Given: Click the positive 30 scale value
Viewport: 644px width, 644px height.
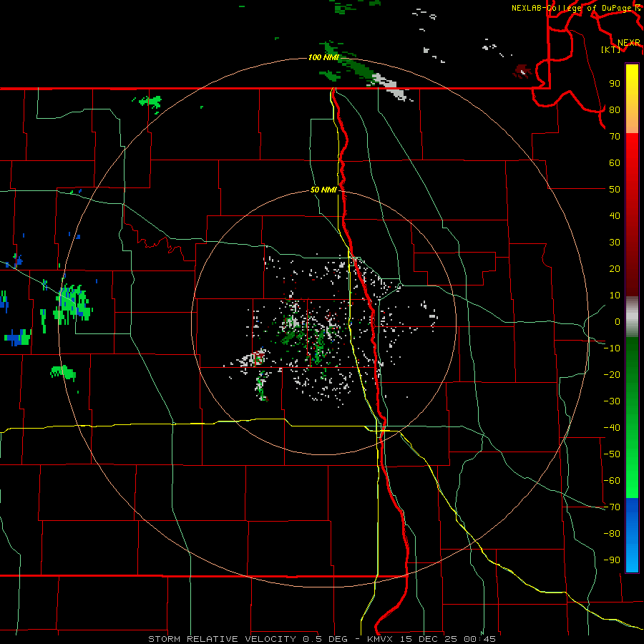Looking at the screenshot, I should click(615, 243).
